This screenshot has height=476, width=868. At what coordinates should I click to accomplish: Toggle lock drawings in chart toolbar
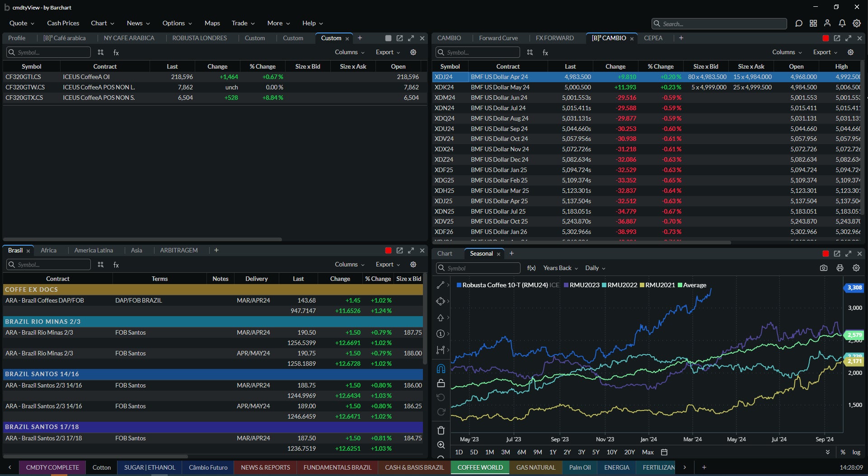pyautogui.click(x=441, y=383)
